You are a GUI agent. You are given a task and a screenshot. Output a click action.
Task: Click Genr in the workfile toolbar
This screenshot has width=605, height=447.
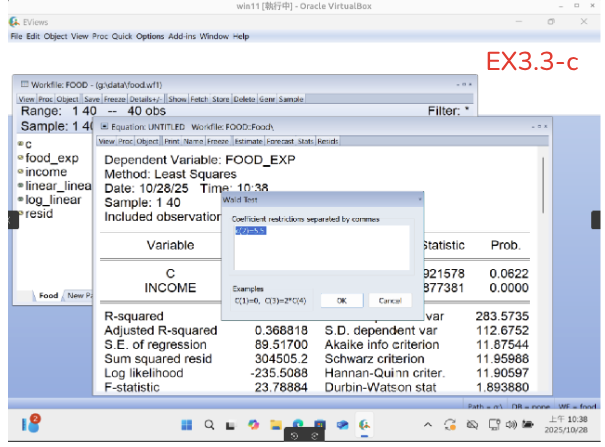(x=266, y=100)
